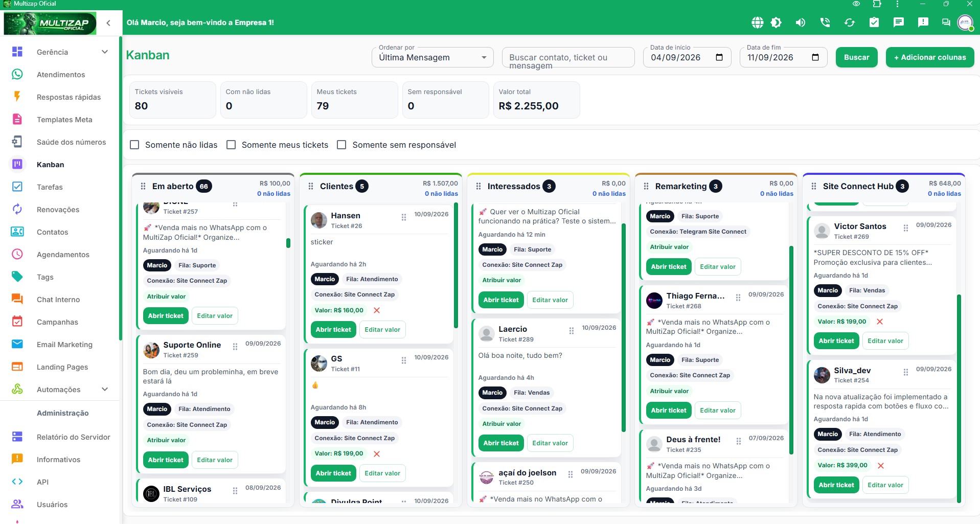Grab the Em aberto column drag handle

coord(143,186)
